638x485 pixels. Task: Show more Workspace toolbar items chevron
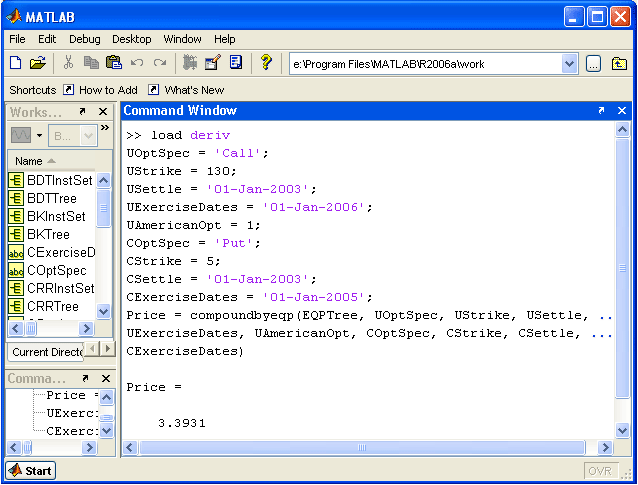[105, 128]
